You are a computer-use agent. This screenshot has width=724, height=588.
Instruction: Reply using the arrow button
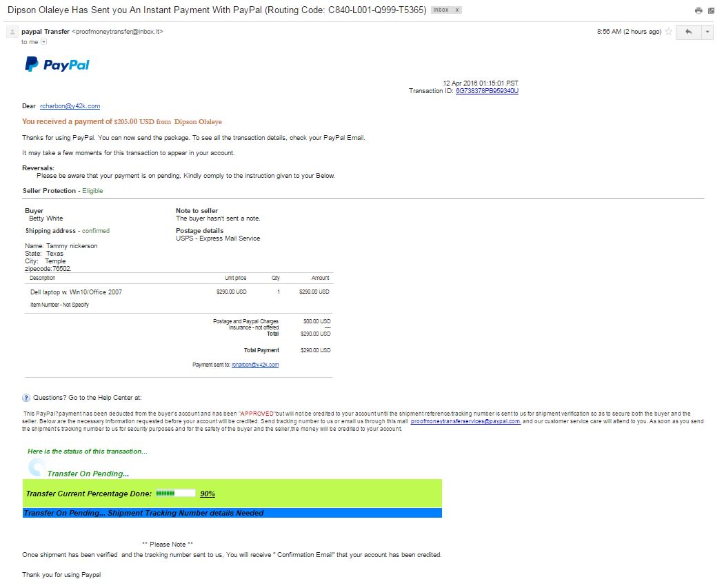[688, 32]
